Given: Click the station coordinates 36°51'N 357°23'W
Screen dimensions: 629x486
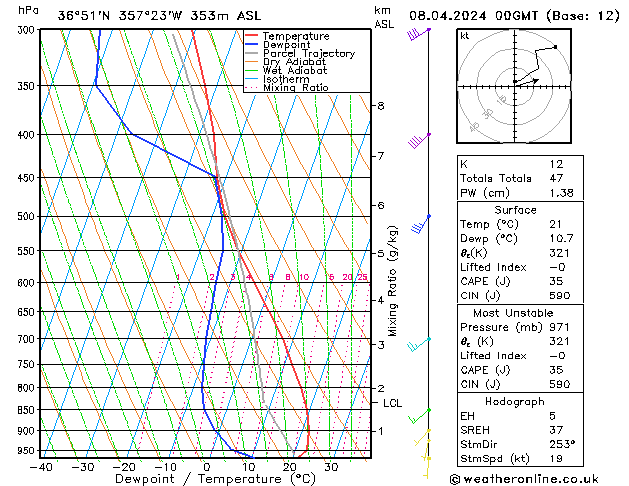Looking at the screenshot, I should [x=120, y=16].
